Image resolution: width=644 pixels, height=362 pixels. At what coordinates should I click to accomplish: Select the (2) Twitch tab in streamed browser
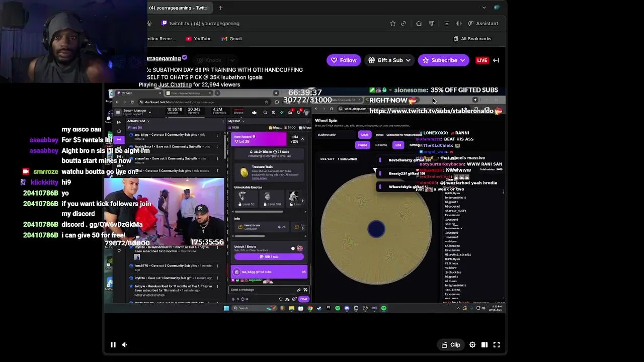138,93
